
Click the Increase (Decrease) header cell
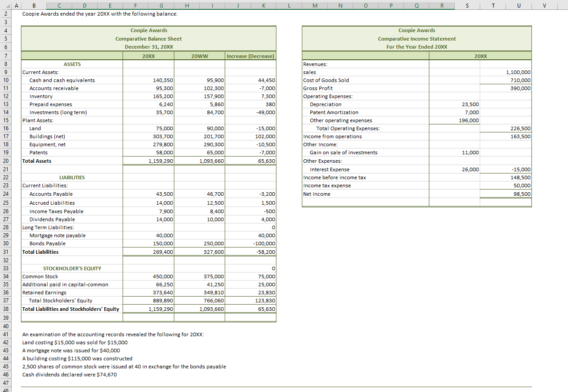[251, 56]
